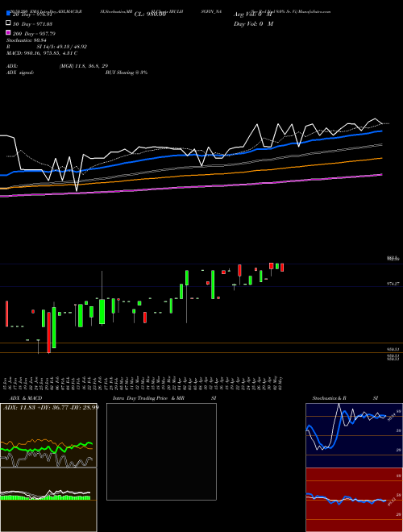Click the 'Day Vol: 0 M' label
The width and height of the screenshot is (403, 532).
pyautogui.click(x=253, y=23)
